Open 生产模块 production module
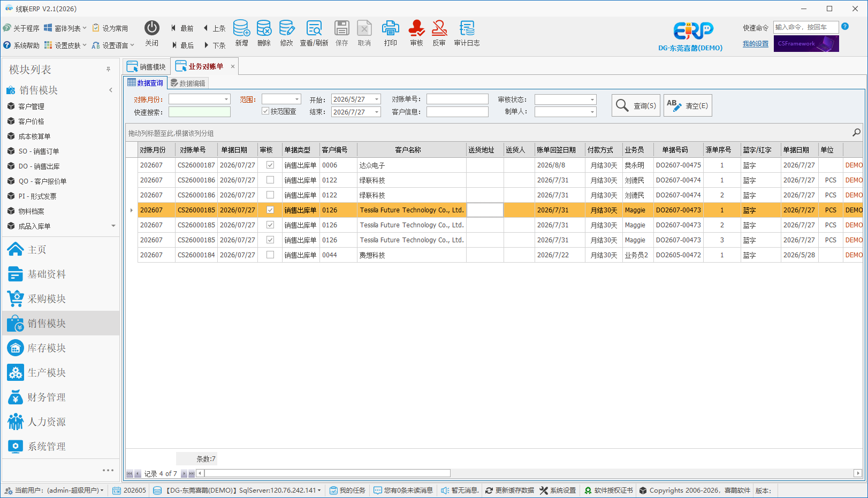Screen dimensions: 868x498 point(60,372)
